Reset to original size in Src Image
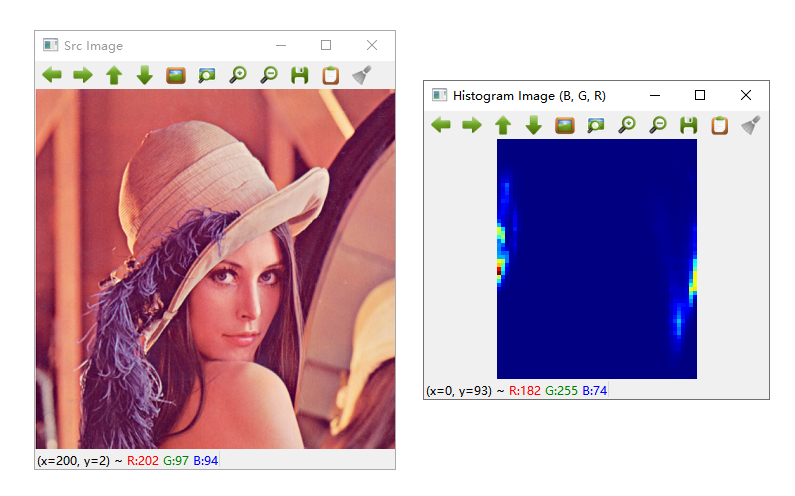Image resolution: width=795 pixels, height=496 pixels. click(x=176, y=75)
